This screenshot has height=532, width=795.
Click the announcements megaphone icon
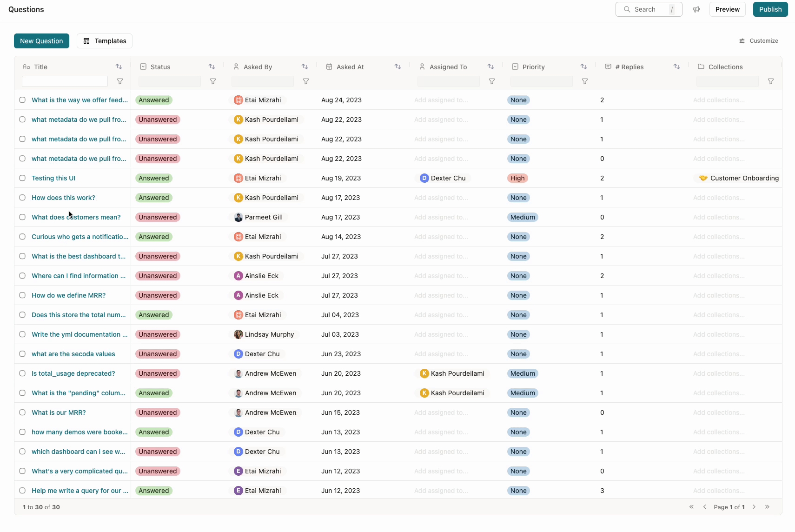pyautogui.click(x=696, y=9)
